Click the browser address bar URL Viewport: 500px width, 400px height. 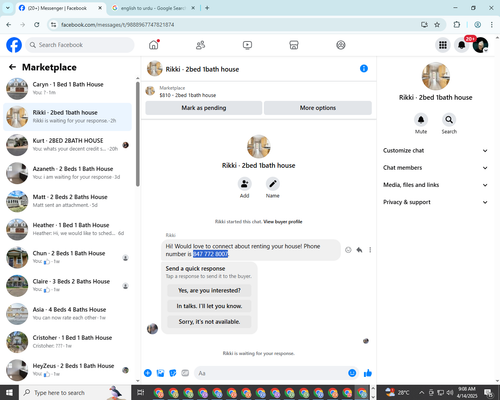(118, 25)
